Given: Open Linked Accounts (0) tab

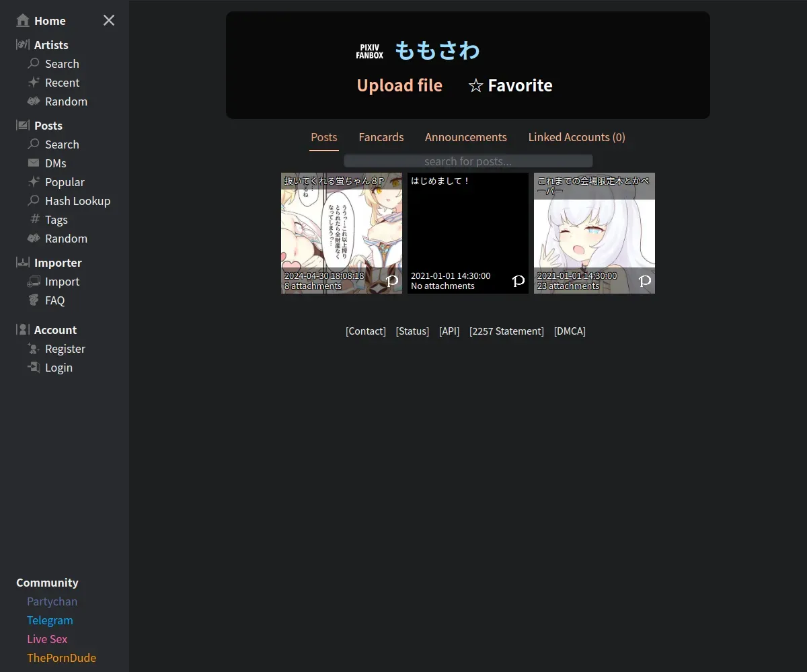Looking at the screenshot, I should pyautogui.click(x=577, y=137).
